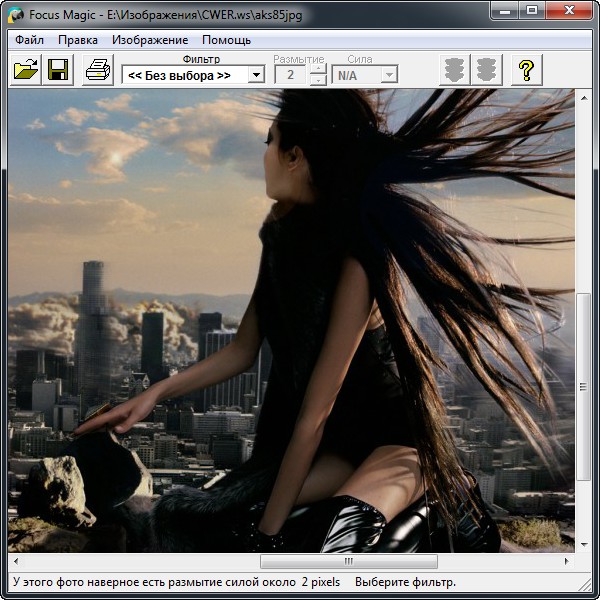
Task: Click the Save floppy disk icon
Action: pyautogui.click(x=58, y=70)
